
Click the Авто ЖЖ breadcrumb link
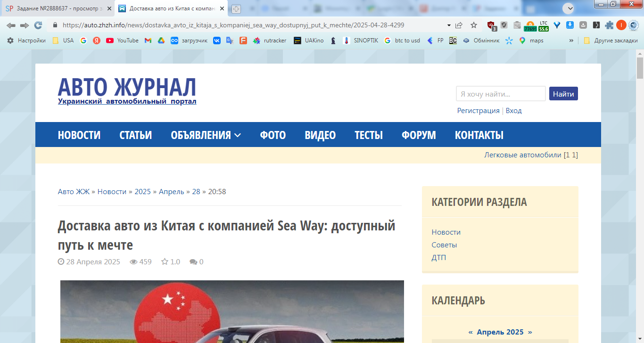74,192
